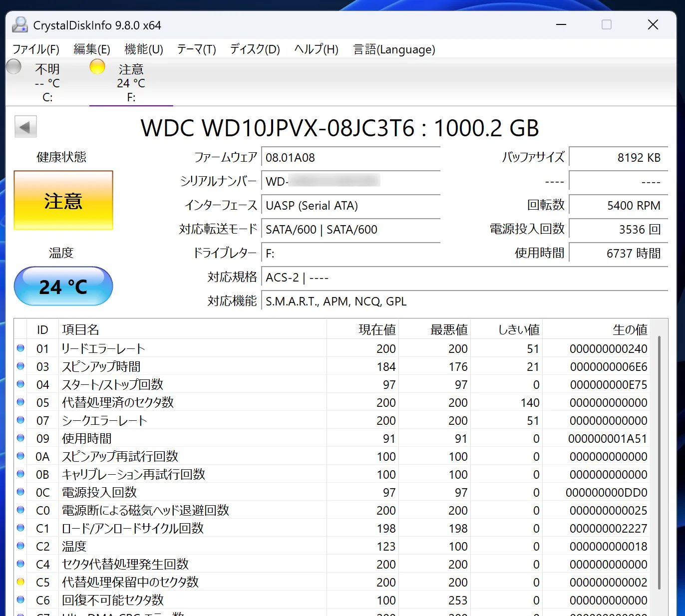Open the 言語(Language) menu
685x616 pixels.
tap(394, 49)
